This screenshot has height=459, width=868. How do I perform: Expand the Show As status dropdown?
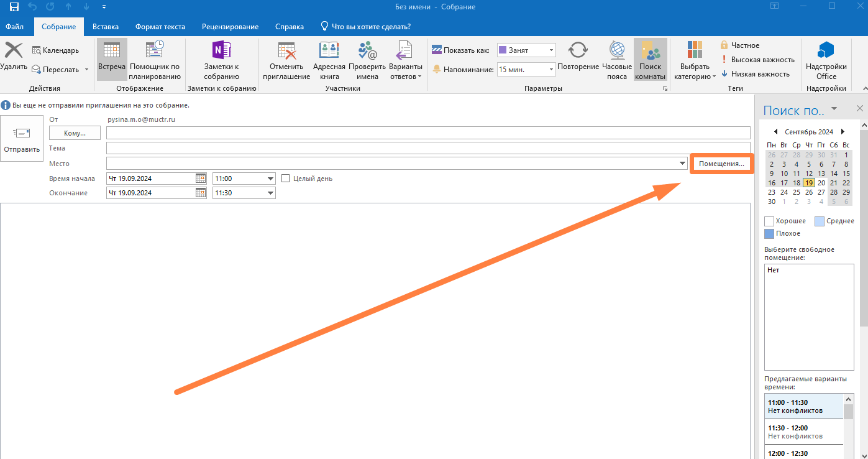(x=551, y=50)
